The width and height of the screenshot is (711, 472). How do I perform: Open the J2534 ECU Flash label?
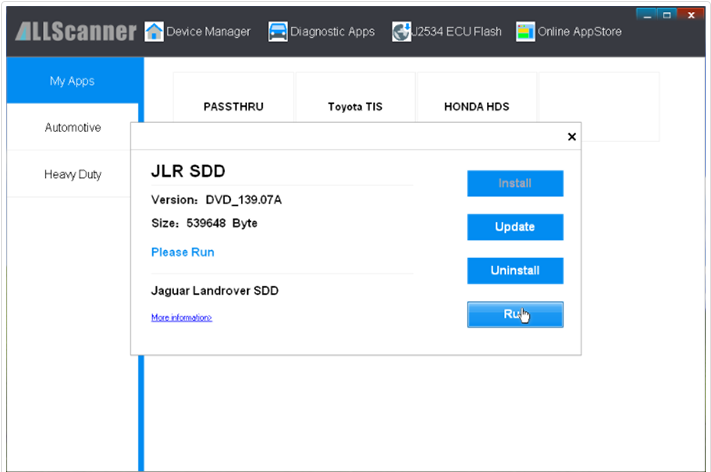tap(457, 32)
